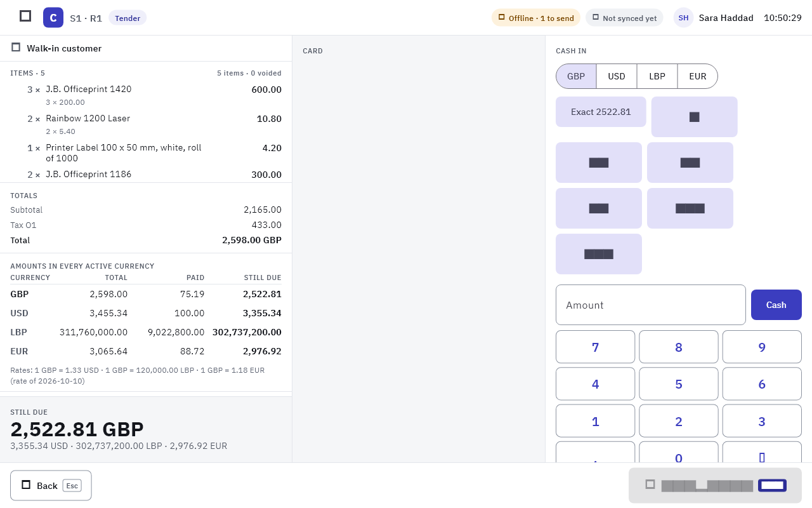Submit payment with the Cash button

[x=776, y=305]
